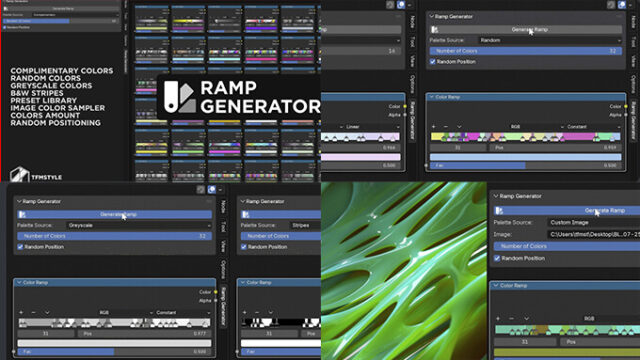Viewport: 640px width, 360px height.
Task: Toggle Random Position in the Custom Image panel
Action: click(497, 258)
